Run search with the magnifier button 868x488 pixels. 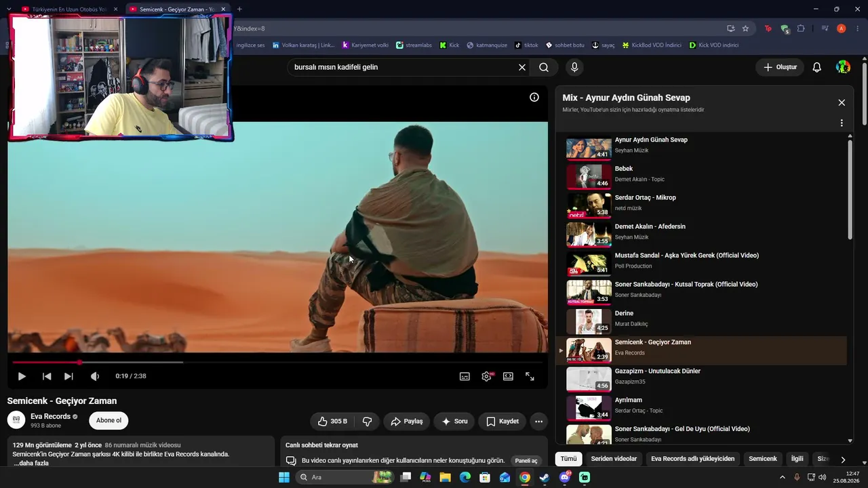point(544,67)
